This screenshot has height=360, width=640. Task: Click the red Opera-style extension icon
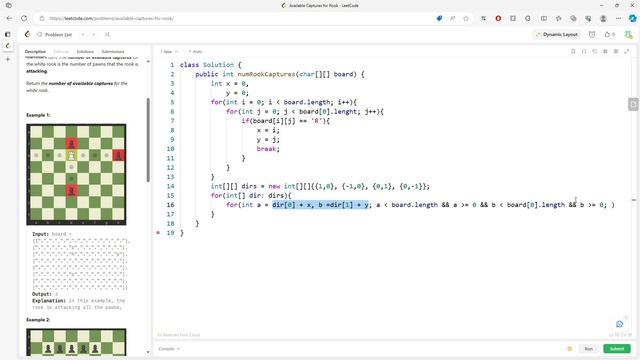click(498, 18)
